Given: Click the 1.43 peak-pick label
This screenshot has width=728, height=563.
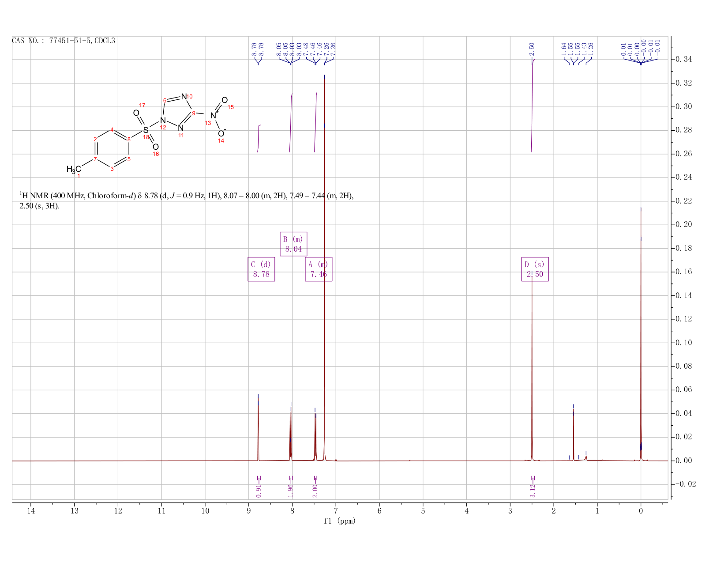Looking at the screenshot, I should pos(584,49).
